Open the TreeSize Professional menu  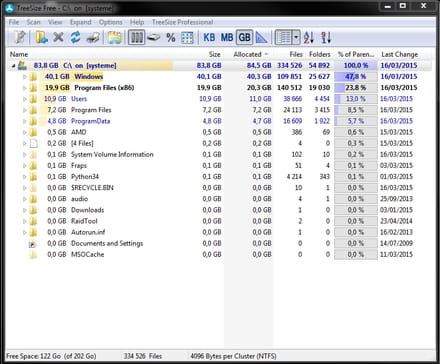point(182,22)
